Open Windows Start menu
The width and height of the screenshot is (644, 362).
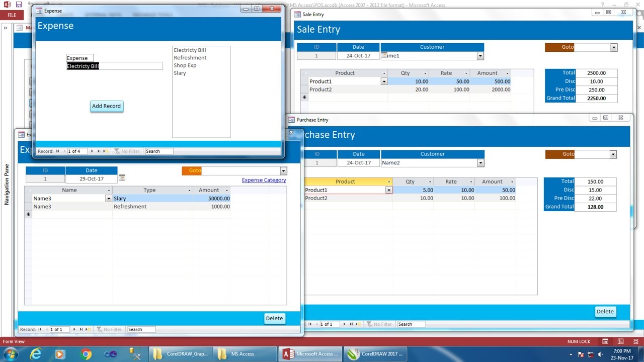10,354
